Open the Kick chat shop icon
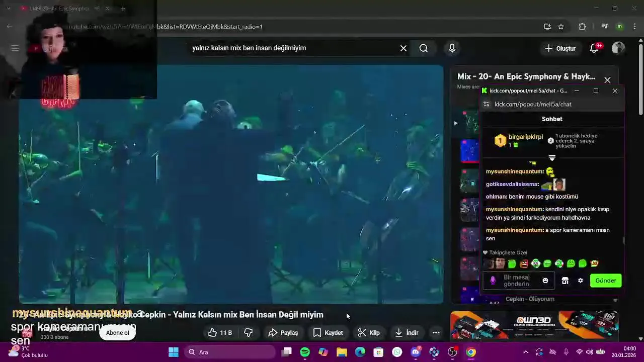The height and width of the screenshot is (362, 644). coord(565,281)
